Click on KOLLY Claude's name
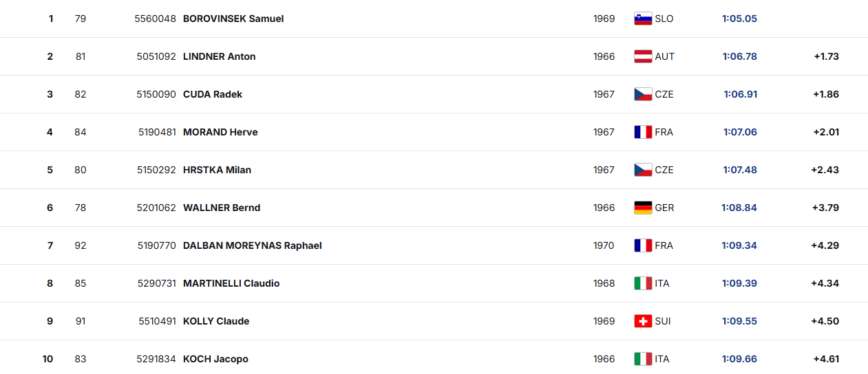Image resolution: width=868 pixels, height=374 pixels. [216, 321]
